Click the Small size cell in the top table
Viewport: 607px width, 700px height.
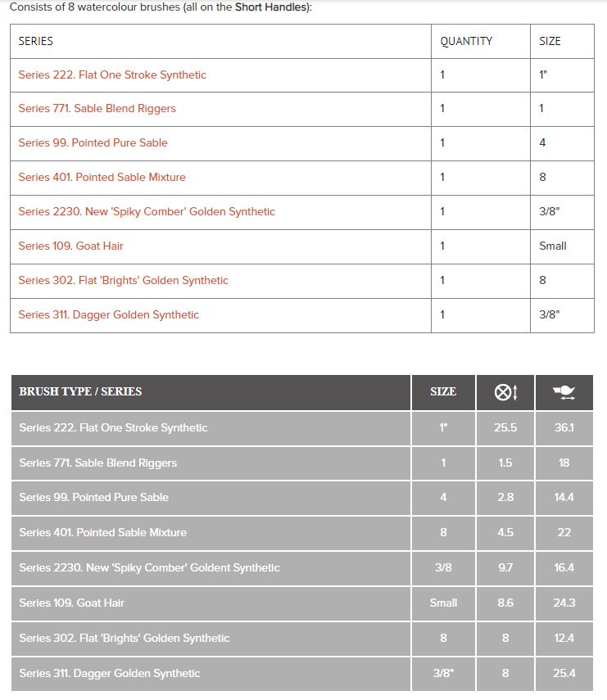(x=552, y=246)
